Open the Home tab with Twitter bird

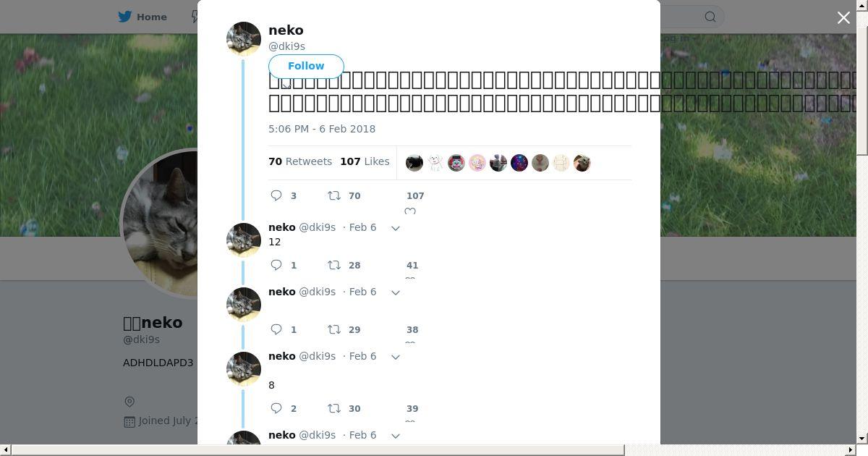[x=142, y=17]
